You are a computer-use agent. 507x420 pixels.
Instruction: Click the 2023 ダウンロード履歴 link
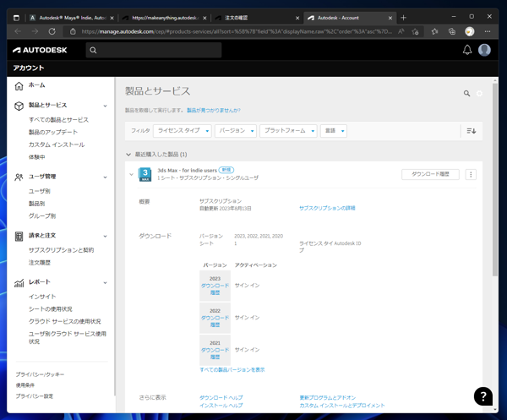(215, 289)
